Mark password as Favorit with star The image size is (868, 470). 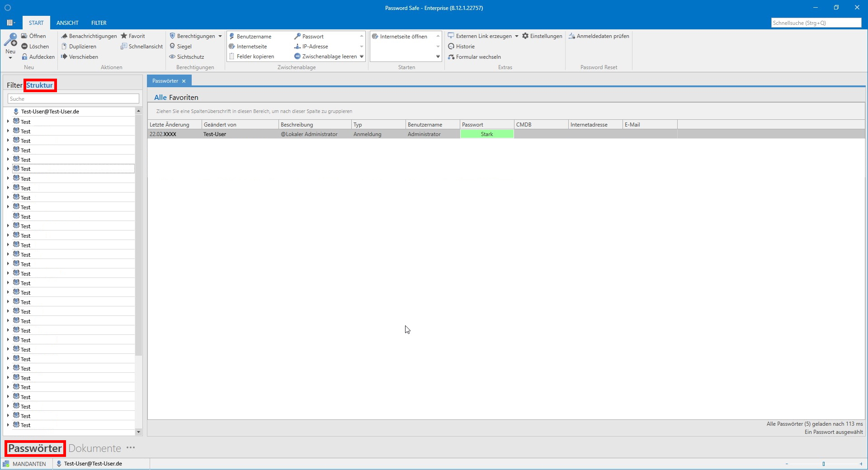124,36
